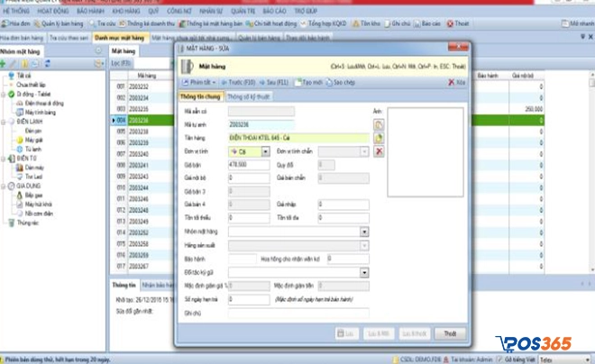Open the Đối tác ký gửi dropdown
Viewport: 595px width, 364px height.
(364, 271)
